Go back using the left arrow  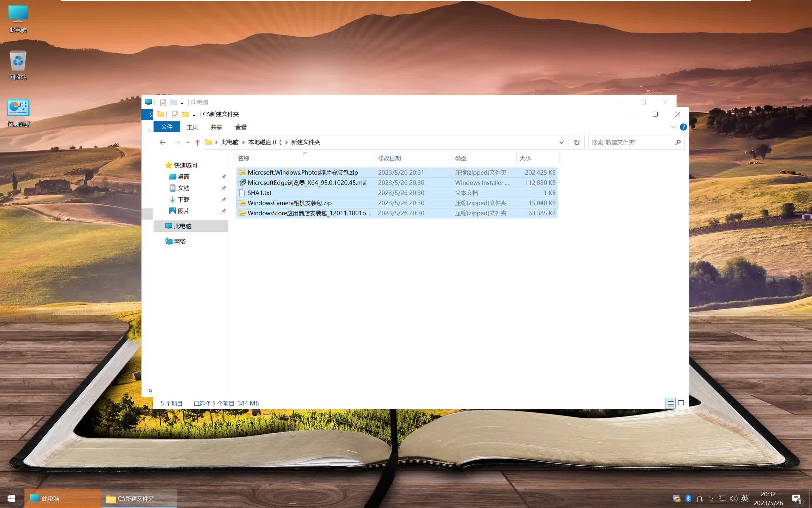(x=162, y=143)
